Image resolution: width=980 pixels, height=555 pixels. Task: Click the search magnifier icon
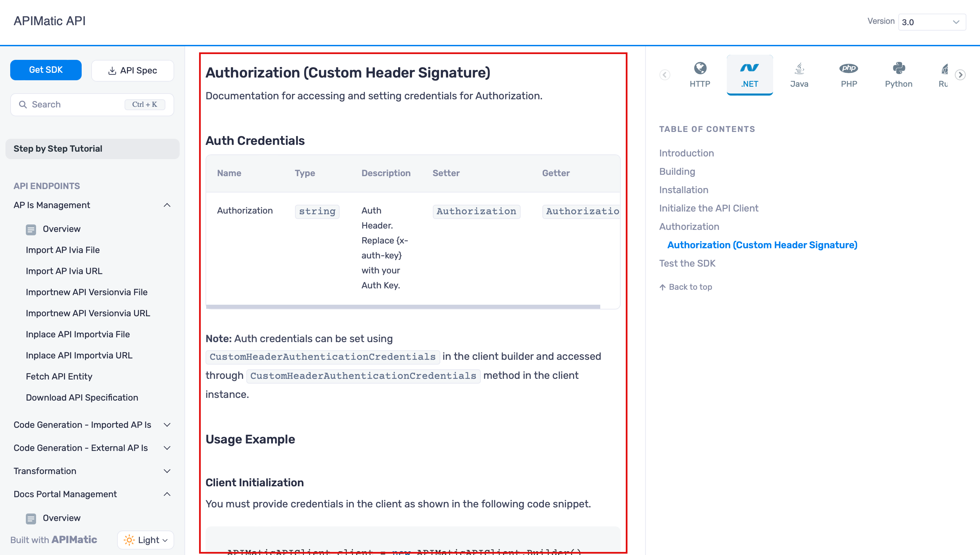23,104
